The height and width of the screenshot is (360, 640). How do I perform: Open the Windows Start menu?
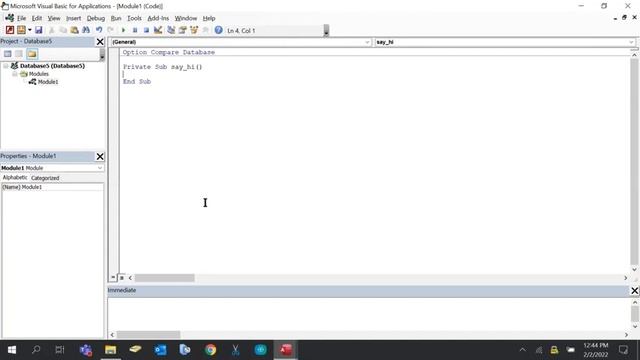pyautogui.click(x=12, y=350)
